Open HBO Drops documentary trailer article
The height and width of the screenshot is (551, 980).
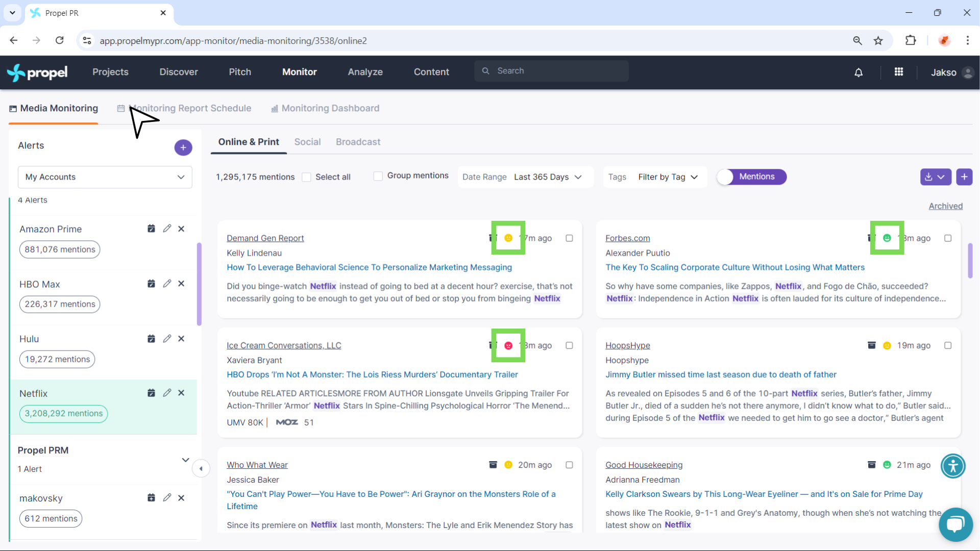(x=372, y=374)
